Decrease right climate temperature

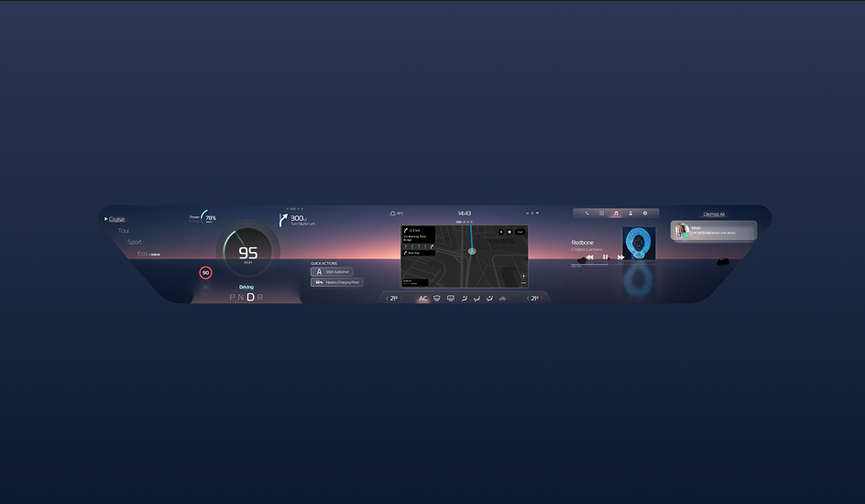click(528, 299)
